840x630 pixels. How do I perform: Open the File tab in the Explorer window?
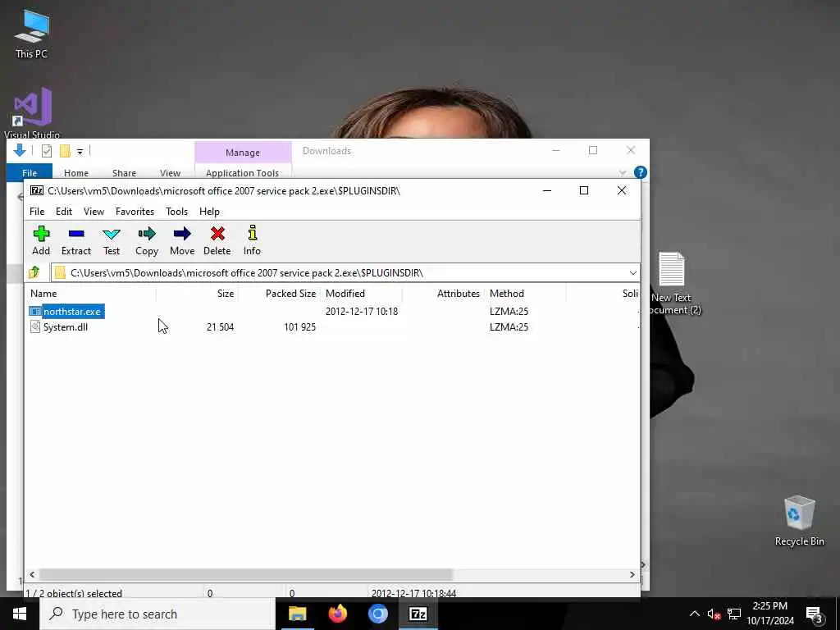[30, 172]
